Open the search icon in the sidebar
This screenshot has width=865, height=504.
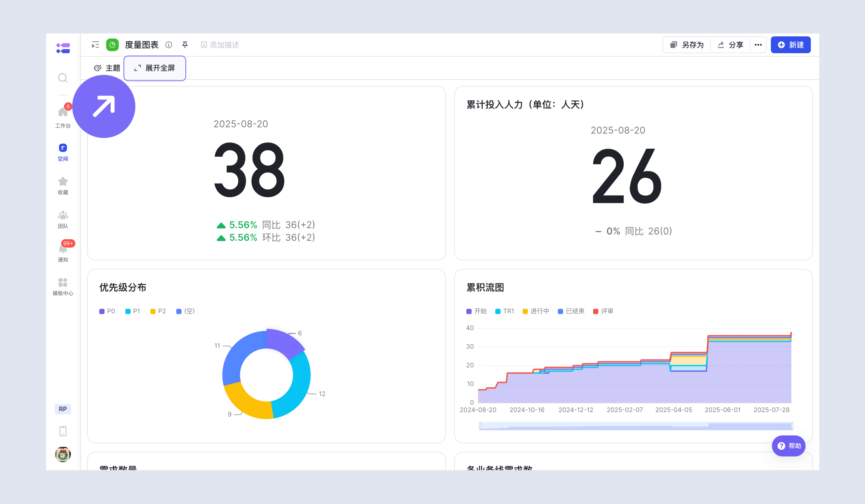click(63, 78)
